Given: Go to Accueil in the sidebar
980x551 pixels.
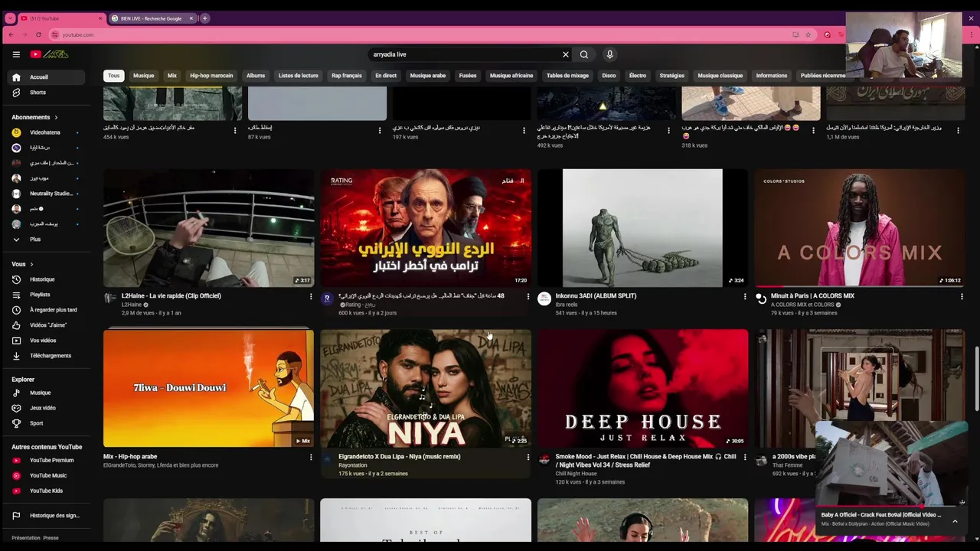Looking at the screenshot, I should coord(47,77).
